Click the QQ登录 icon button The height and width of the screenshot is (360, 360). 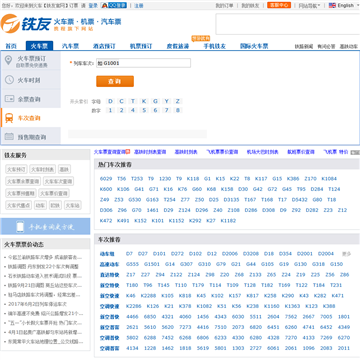tap(114, 5)
